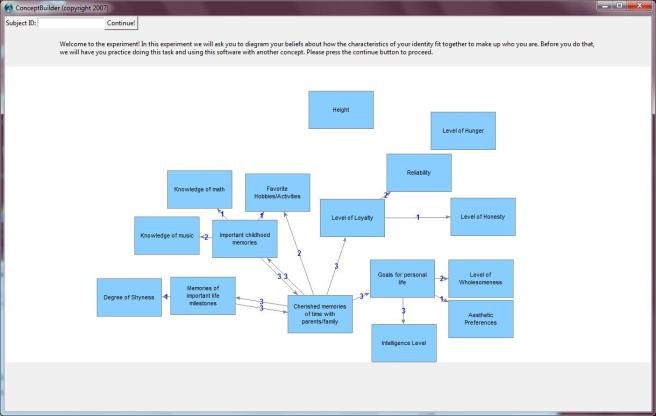Click the Aesthetic Preferences node
Screen dimensions: 656x416
(481, 319)
